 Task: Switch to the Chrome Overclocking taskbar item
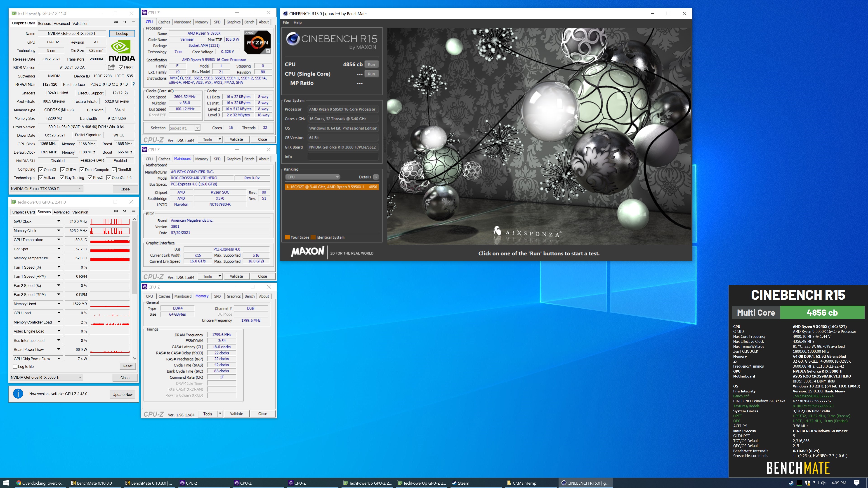point(40,483)
